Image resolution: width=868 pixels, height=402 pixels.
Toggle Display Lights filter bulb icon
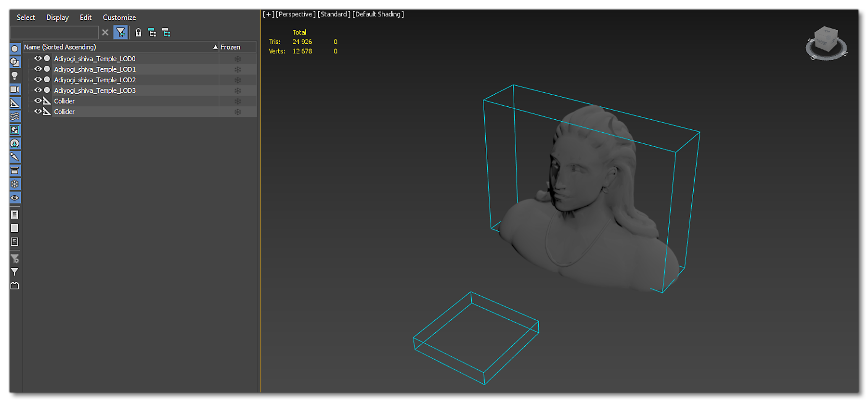coord(15,75)
